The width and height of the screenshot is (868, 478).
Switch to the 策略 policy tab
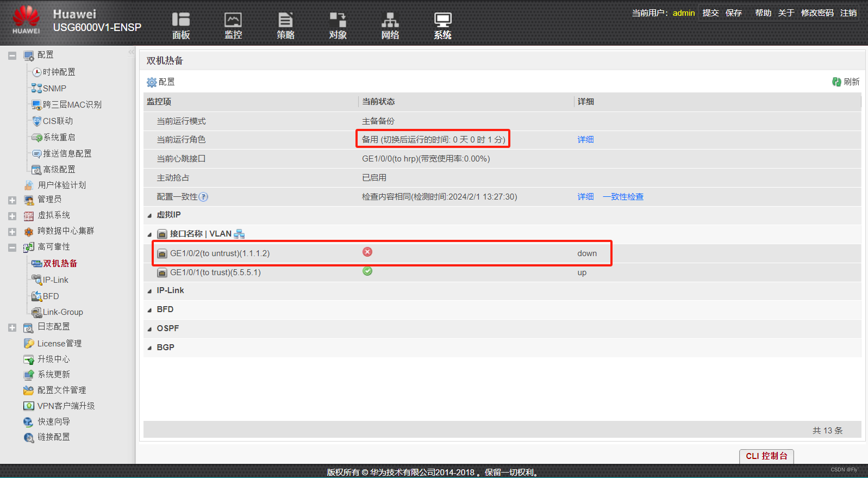(285, 26)
